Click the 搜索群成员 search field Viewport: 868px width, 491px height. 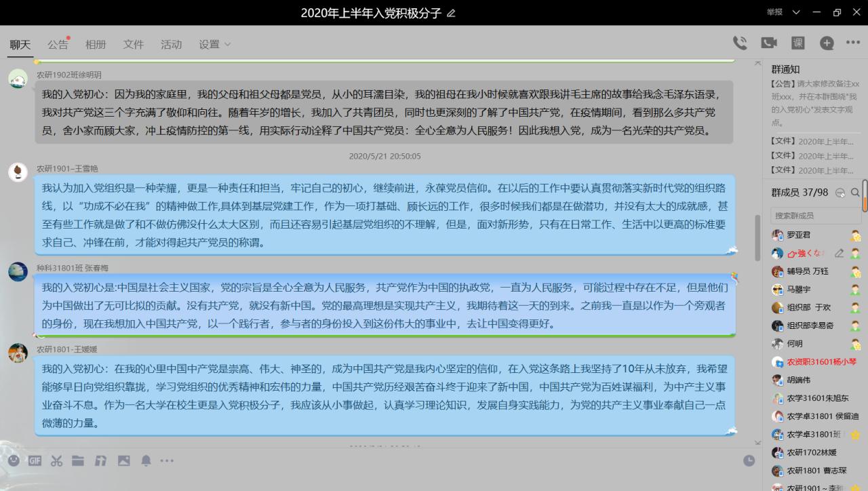(x=815, y=216)
